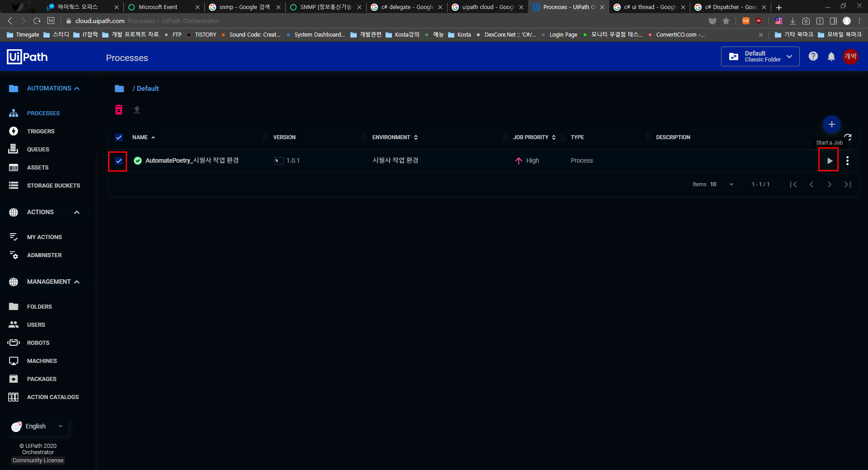Go to the first page
Viewport: 868px width, 470px height.
[793, 184]
